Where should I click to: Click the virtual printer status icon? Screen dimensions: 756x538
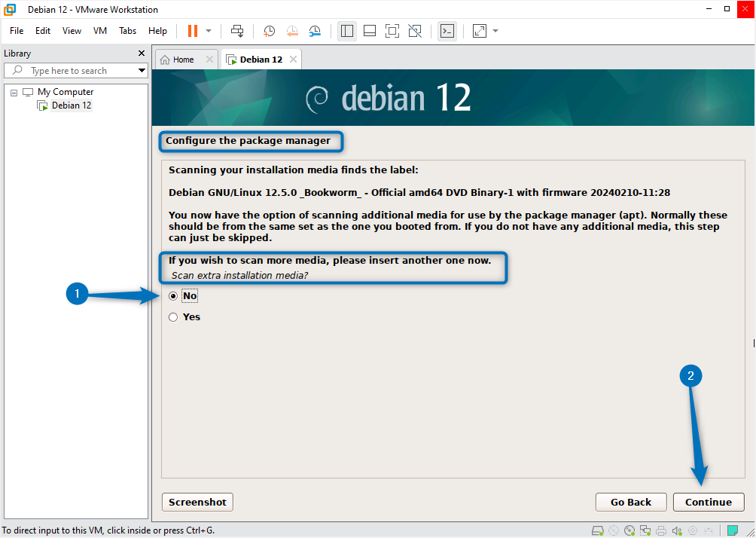tap(661, 530)
